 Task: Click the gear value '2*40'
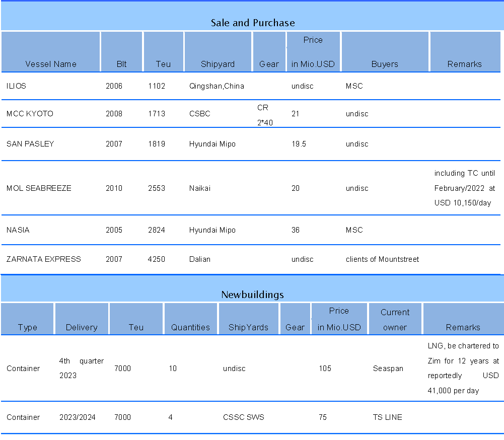pos(265,123)
